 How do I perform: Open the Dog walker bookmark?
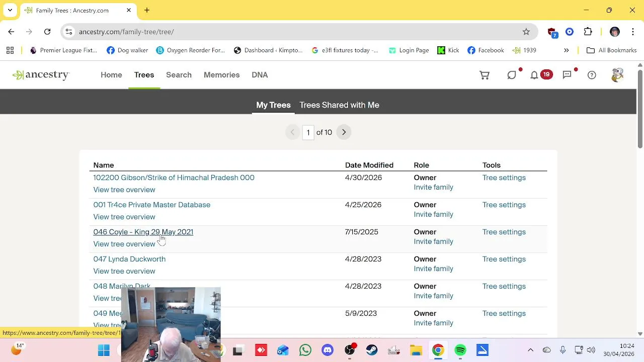click(x=127, y=50)
